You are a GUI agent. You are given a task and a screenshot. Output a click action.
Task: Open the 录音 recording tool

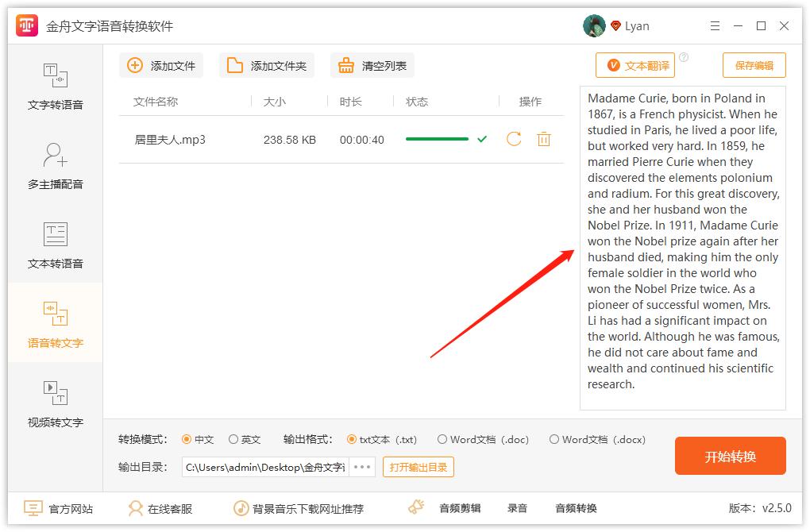click(517, 507)
